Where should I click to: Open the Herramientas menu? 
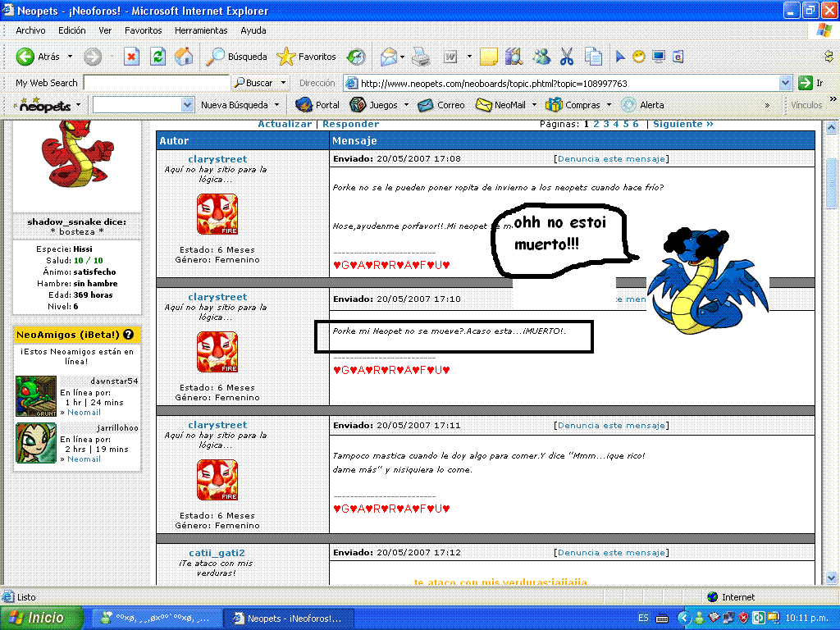click(x=201, y=30)
